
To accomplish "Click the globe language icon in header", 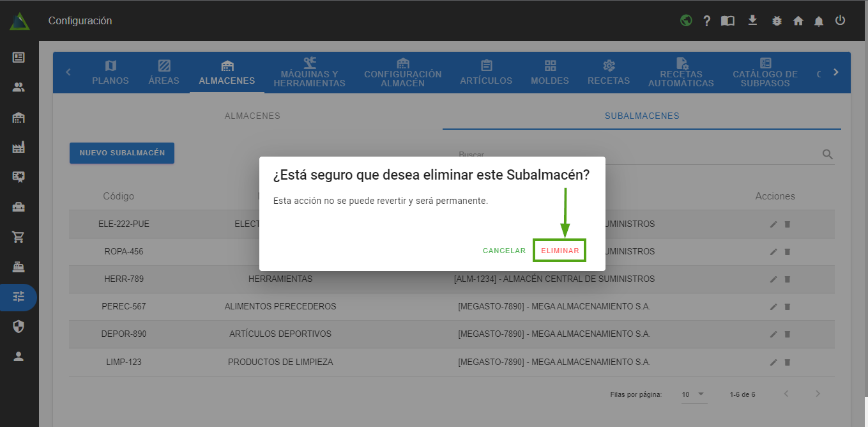I will coord(686,20).
